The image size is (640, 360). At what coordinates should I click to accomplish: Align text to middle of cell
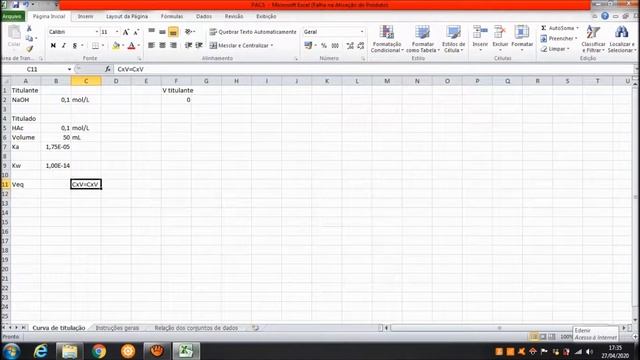point(162,31)
